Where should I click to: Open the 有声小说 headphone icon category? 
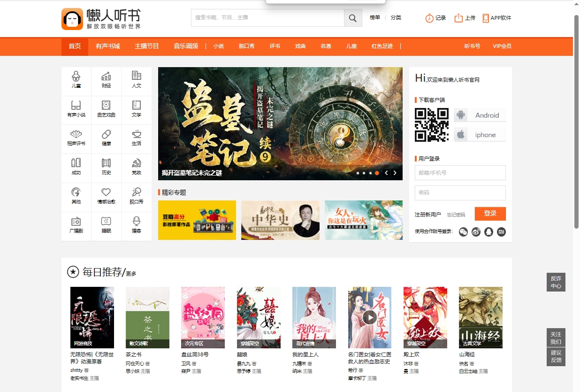pyautogui.click(x=76, y=108)
